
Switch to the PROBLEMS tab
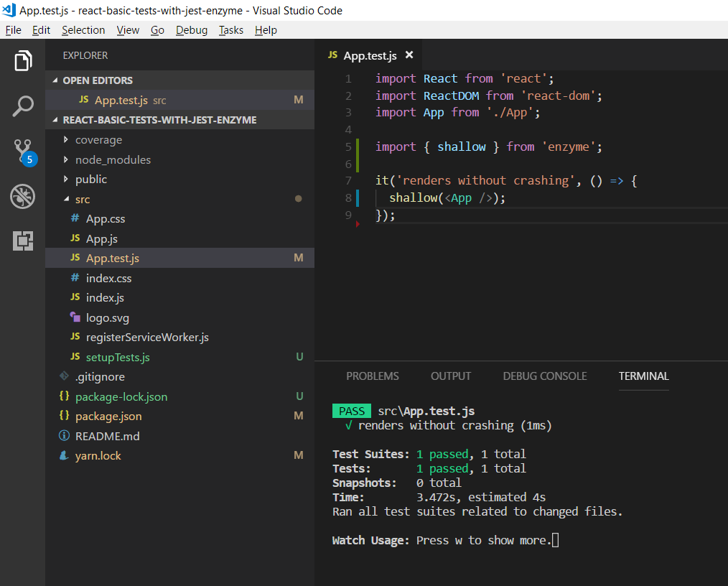(373, 376)
